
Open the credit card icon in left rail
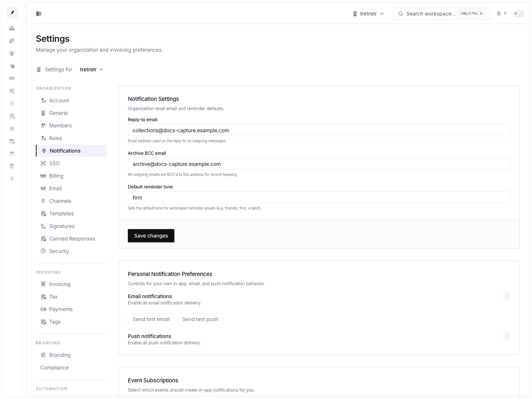(12, 78)
